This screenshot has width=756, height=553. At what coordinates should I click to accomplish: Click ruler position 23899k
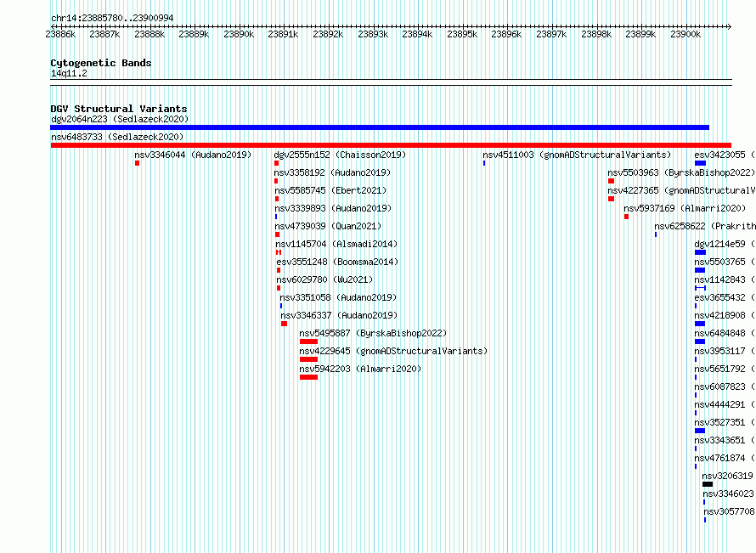pos(640,34)
